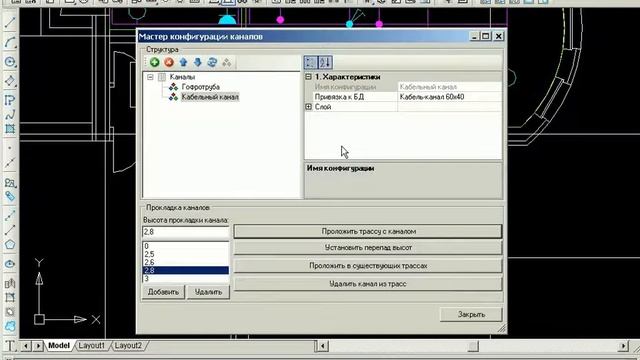Image resolution: width=640 pixels, height=360 pixels.
Task: Switch to the Layout1 tab
Action: [91, 346]
